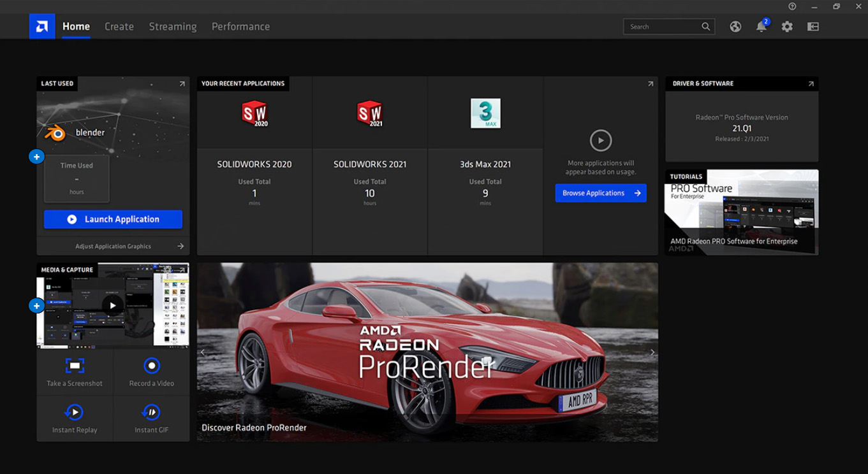Switch to the Create tab

pos(119,26)
